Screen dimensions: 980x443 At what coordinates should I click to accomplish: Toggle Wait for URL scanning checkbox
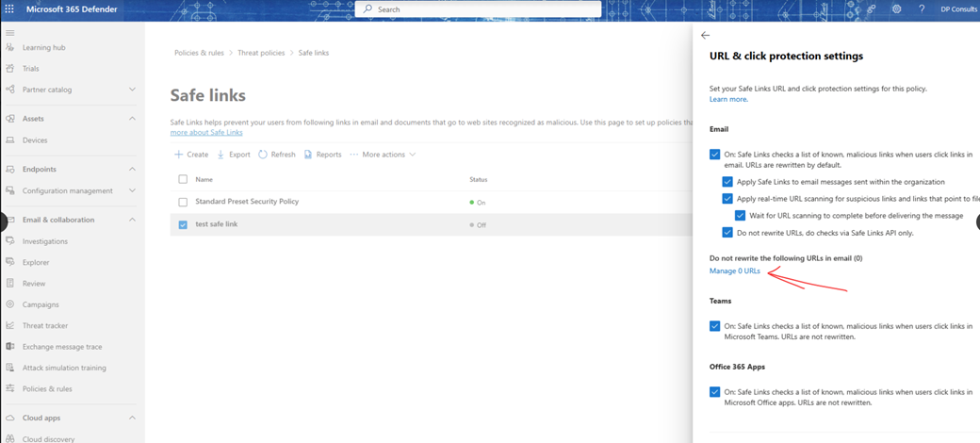[x=740, y=216]
